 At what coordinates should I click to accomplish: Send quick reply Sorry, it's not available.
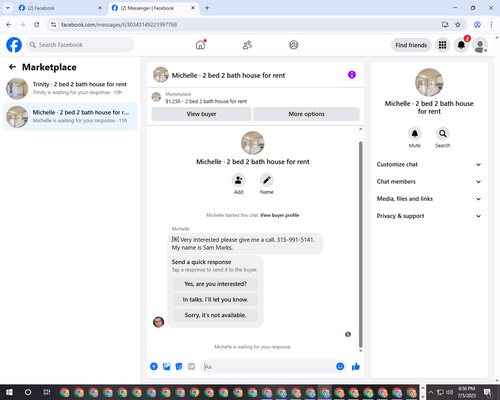[x=215, y=315]
